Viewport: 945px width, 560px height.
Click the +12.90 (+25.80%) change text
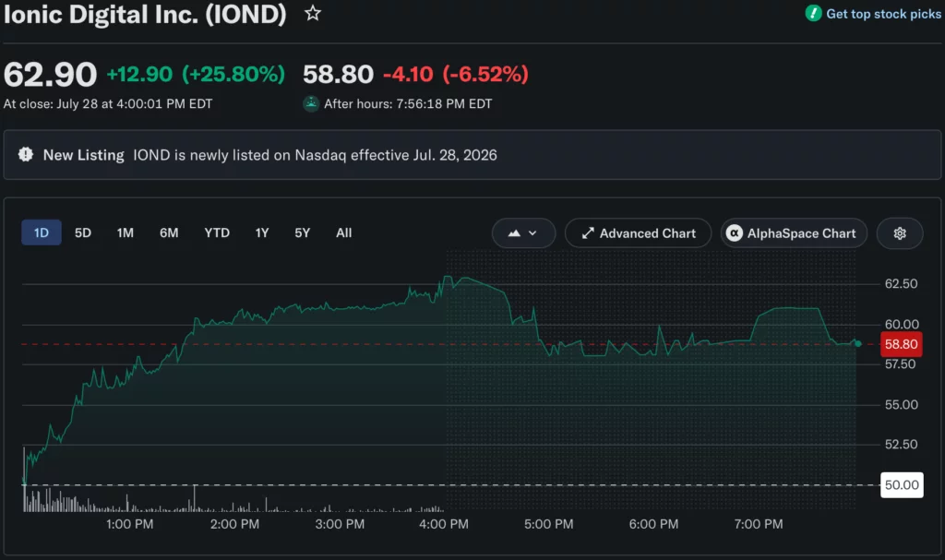coord(196,74)
